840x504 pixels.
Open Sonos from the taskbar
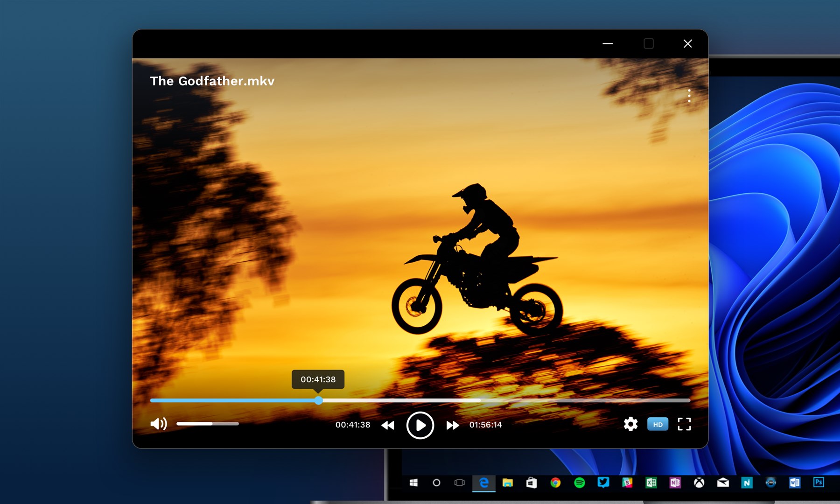tap(770, 483)
